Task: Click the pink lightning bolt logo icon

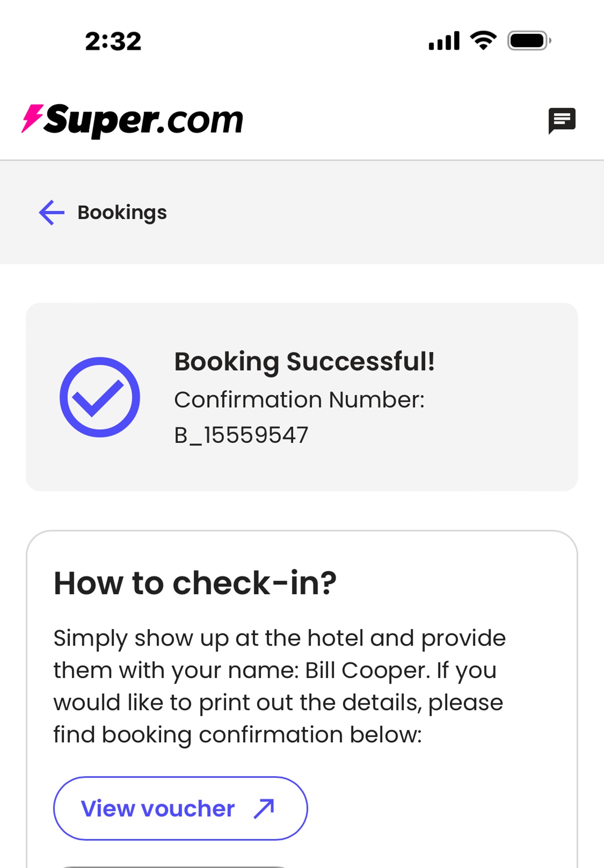Action: click(x=32, y=118)
